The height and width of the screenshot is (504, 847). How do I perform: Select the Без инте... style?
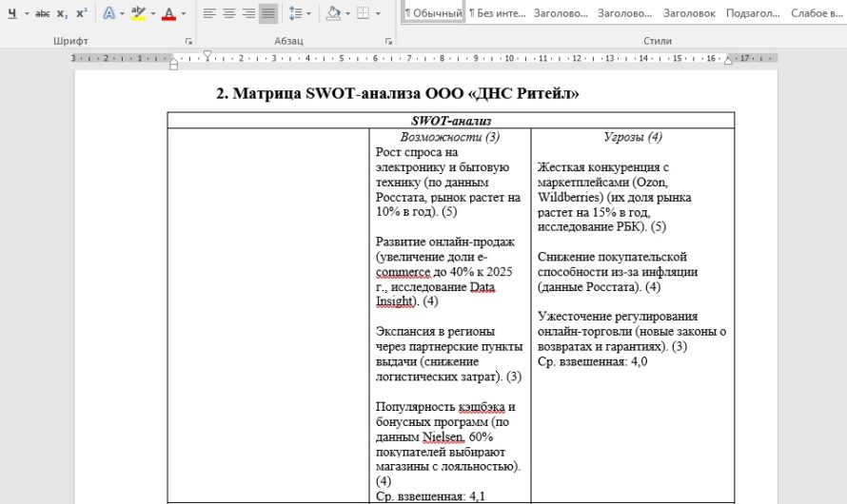(x=497, y=13)
